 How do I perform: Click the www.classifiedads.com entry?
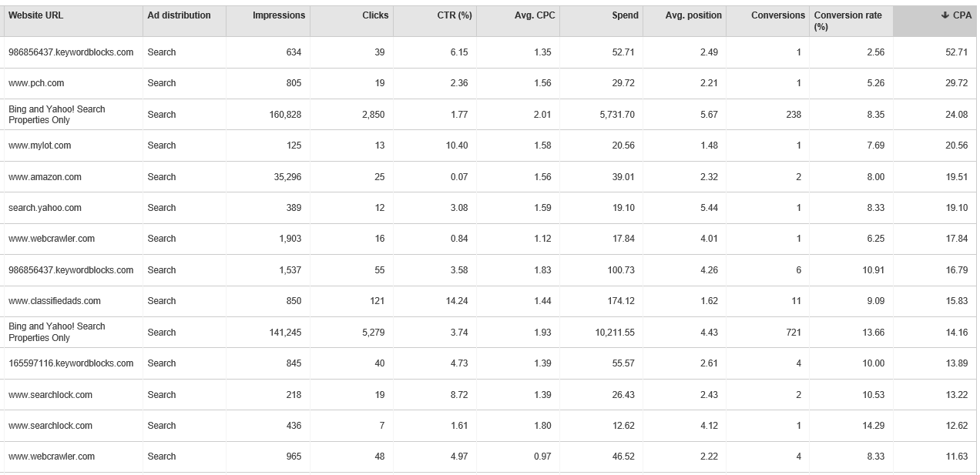tap(55, 301)
